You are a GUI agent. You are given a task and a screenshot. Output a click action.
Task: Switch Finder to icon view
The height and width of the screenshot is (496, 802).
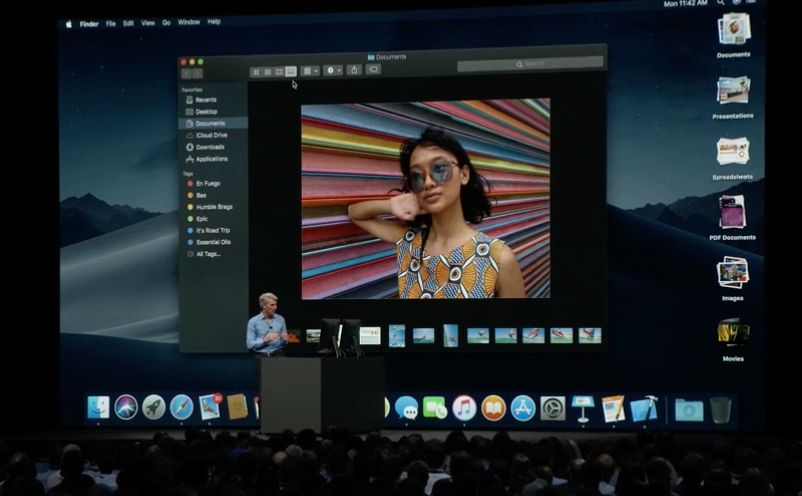256,72
